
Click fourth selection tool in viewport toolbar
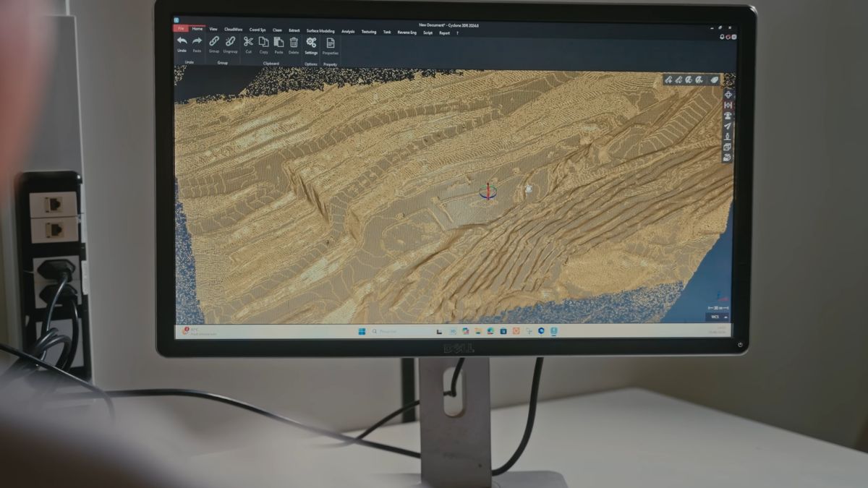pos(699,80)
